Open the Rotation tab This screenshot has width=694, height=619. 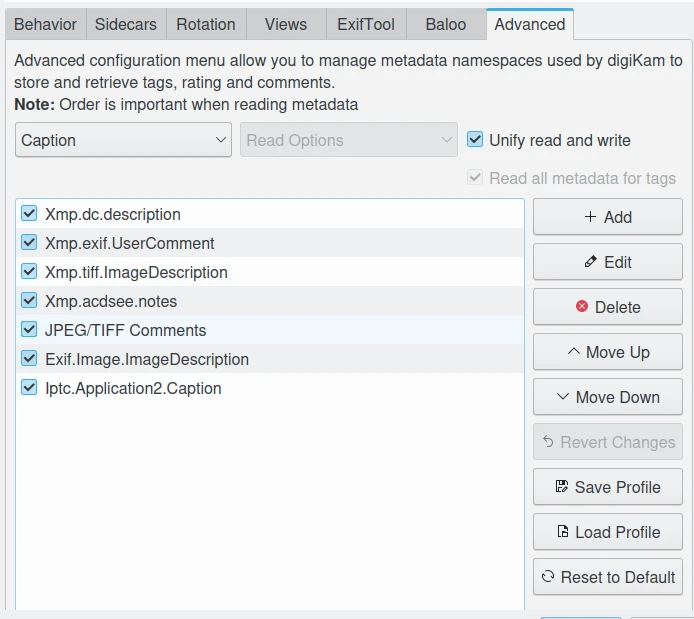[206, 24]
